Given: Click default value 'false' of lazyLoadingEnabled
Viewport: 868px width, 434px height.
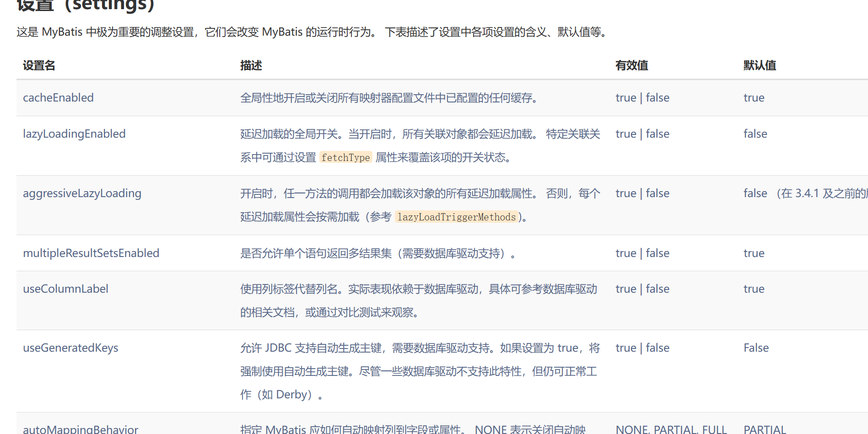Looking at the screenshot, I should tap(755, 134).
